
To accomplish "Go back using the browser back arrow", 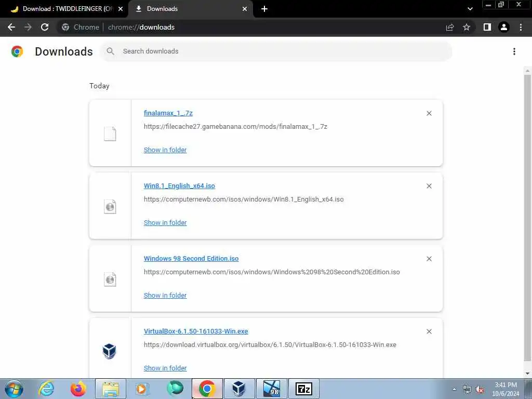I will 11,27.
